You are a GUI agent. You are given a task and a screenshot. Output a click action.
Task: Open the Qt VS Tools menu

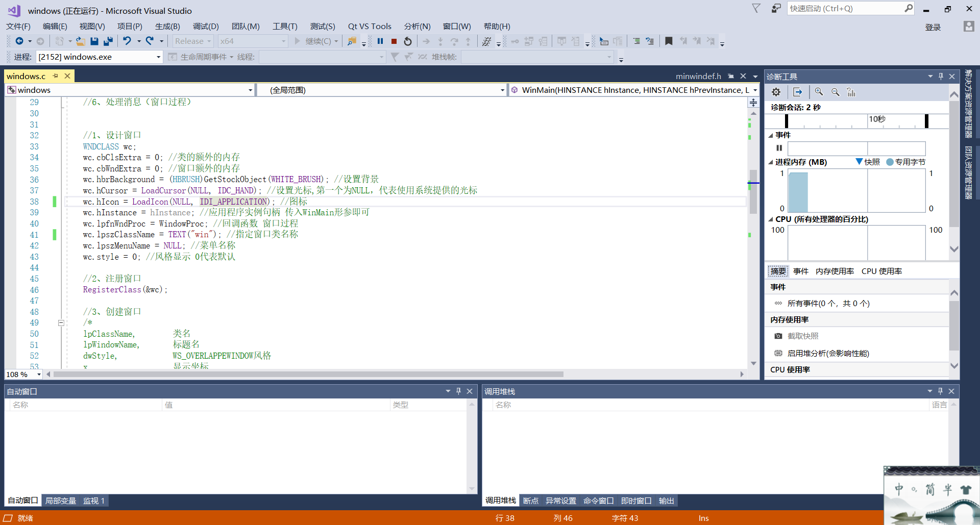point(370,27)
